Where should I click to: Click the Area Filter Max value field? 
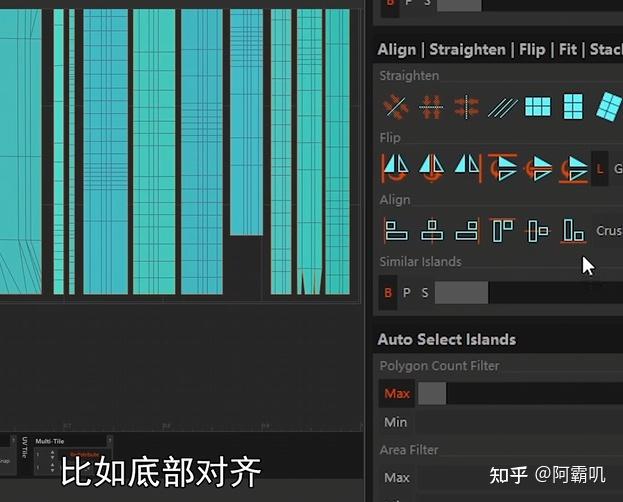tap(520, 477)
